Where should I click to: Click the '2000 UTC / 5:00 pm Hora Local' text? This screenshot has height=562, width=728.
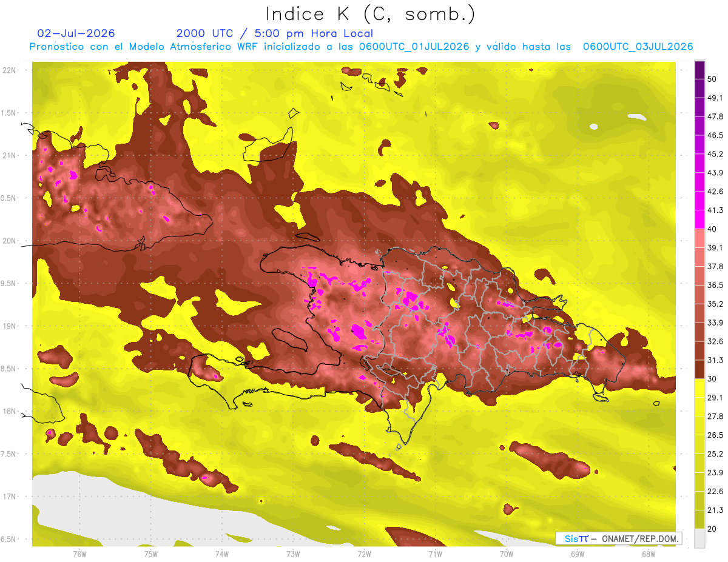275,33
